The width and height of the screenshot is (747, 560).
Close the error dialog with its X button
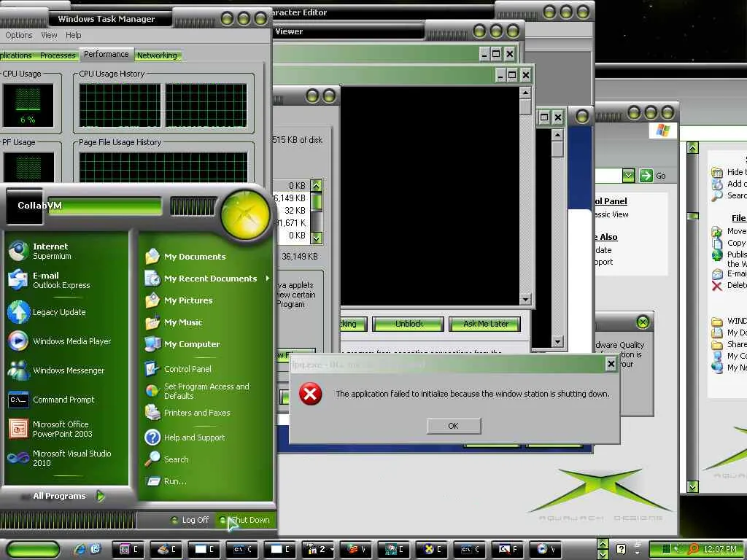point(611,365)
